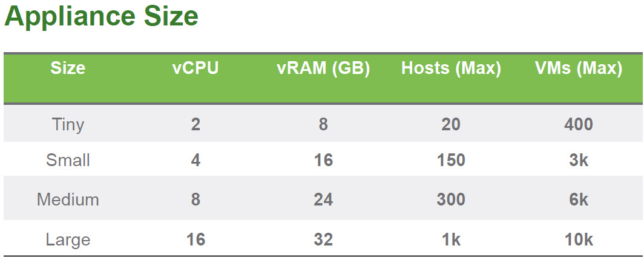Select the Large hosts value 1k
The image size is (644, 257).
[451, 239]
